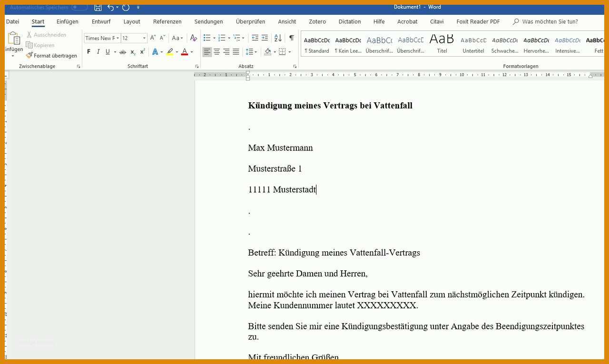Image resolution: width=609 pixels, height=364 pixels.
Task: Open the undo history dropdown arrow
Action: tap(117, 7)
